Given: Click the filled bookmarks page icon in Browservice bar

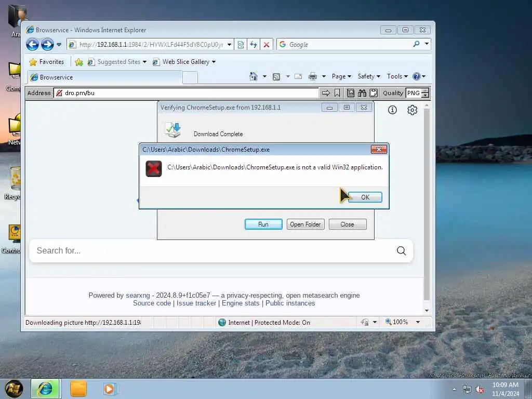Looking at the screenshot, I should [x=351, y=93].
